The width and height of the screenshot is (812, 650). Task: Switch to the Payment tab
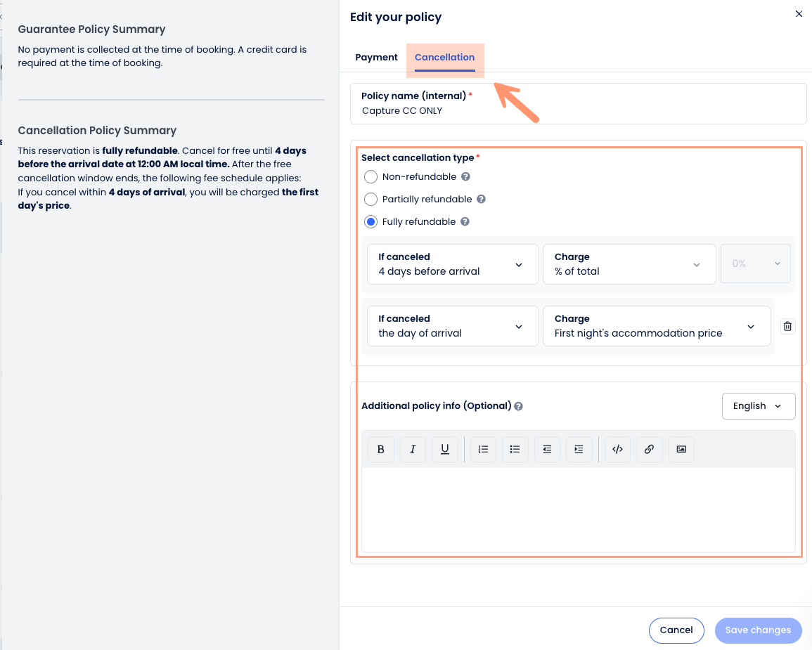point(376,58)
